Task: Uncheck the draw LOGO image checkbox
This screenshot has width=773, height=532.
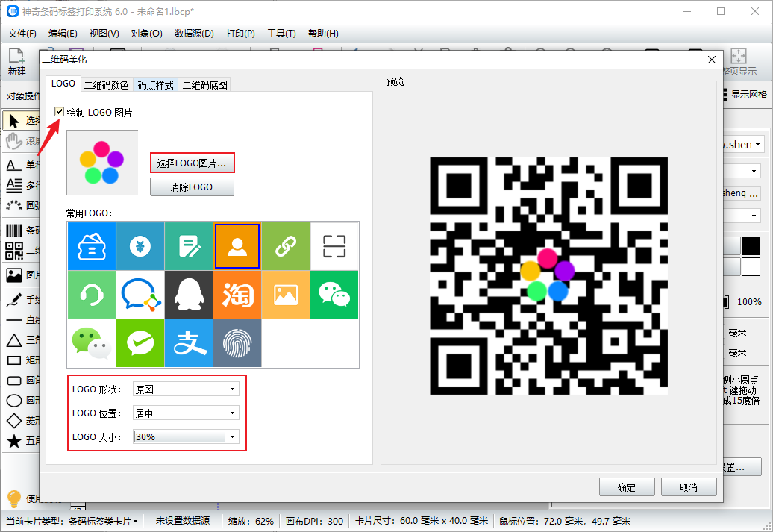Action: click(x=59, y=112)
